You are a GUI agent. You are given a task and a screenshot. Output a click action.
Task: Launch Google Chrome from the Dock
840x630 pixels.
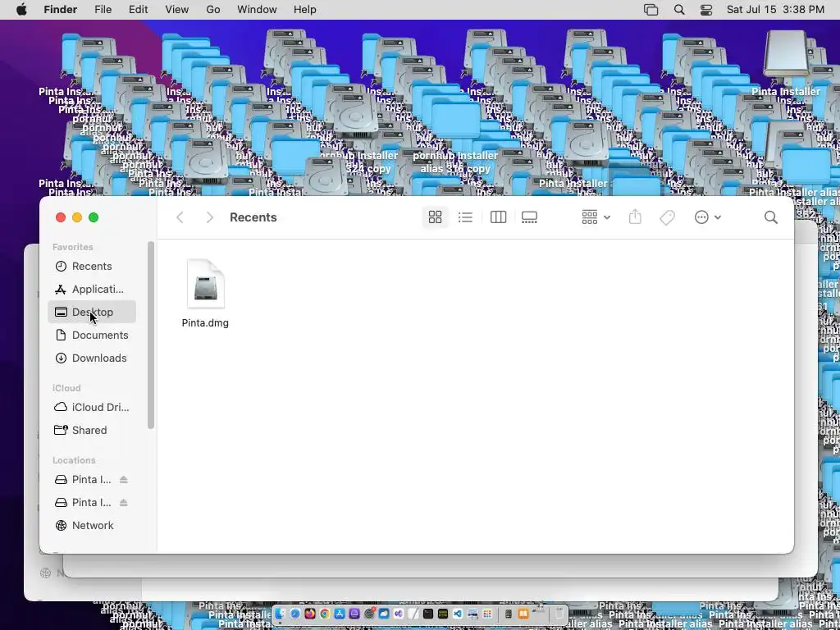coord(325,614)
